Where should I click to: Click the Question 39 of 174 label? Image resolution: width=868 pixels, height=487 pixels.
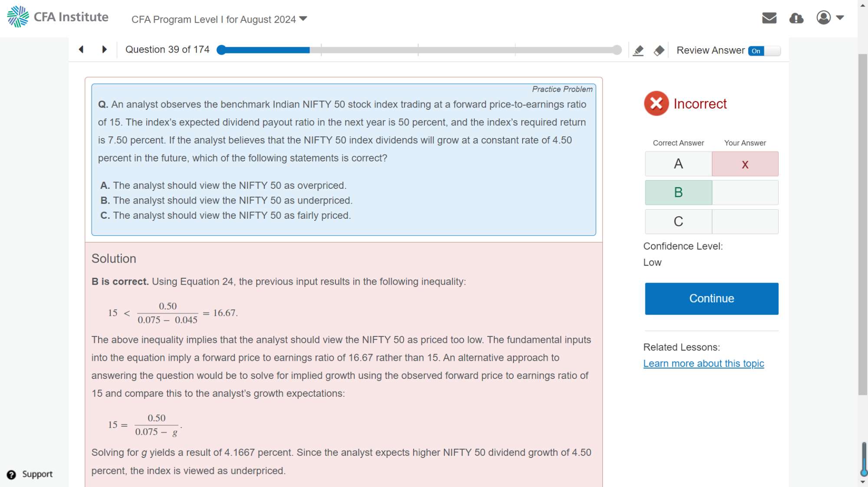(167, 49)
